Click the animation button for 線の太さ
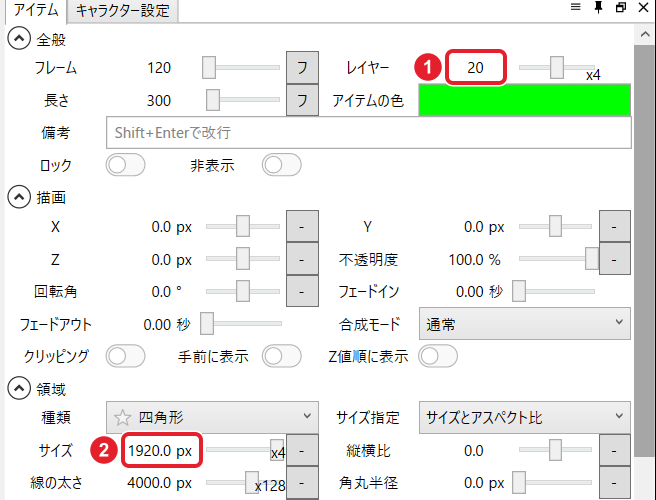 tap(302, 483)
